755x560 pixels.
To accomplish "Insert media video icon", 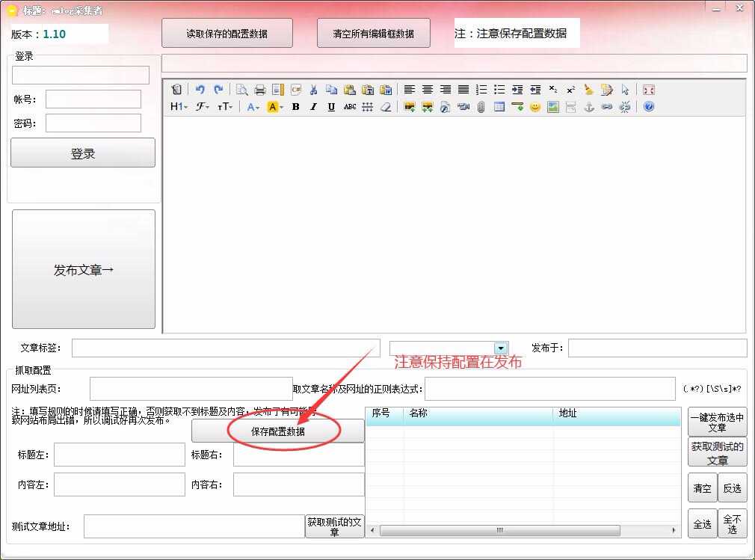I will point(463,106).
